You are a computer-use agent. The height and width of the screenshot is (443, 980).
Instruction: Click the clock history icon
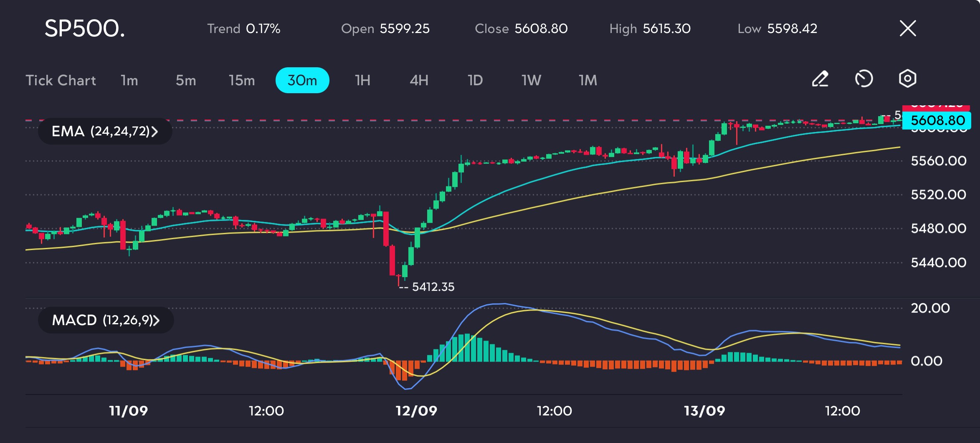click(x=864, y=79)
